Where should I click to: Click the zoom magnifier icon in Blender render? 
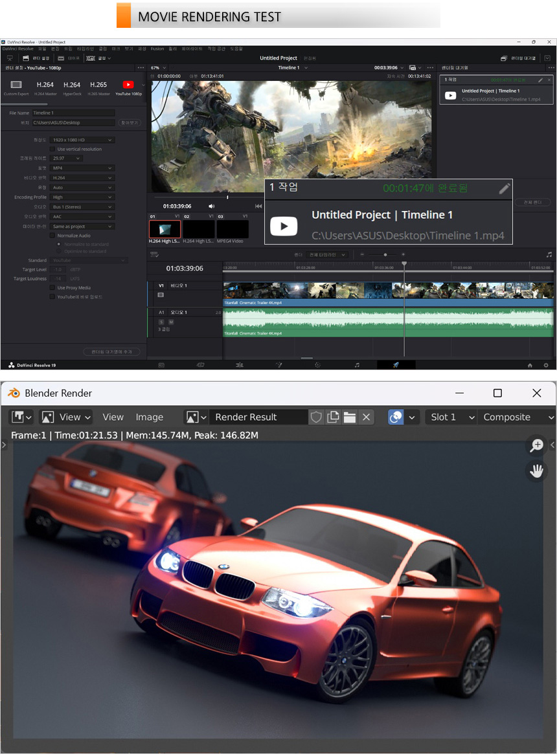point(537,445)
